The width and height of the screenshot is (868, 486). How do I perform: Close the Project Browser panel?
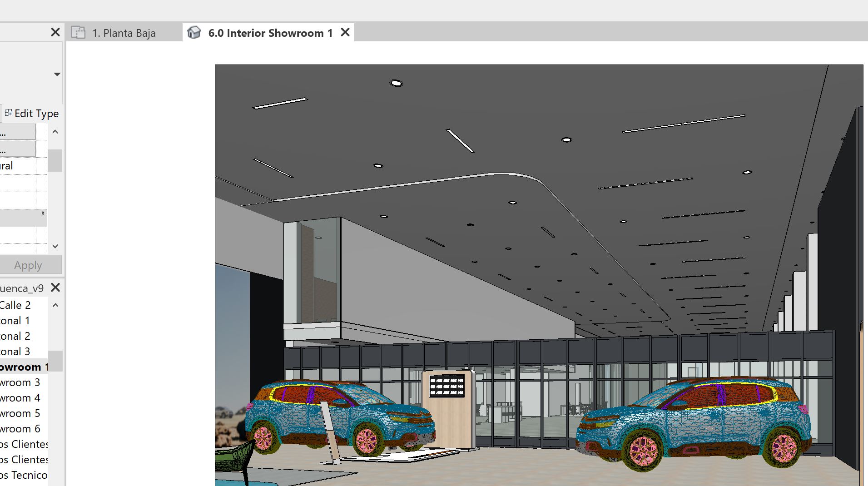coord(55,288)
